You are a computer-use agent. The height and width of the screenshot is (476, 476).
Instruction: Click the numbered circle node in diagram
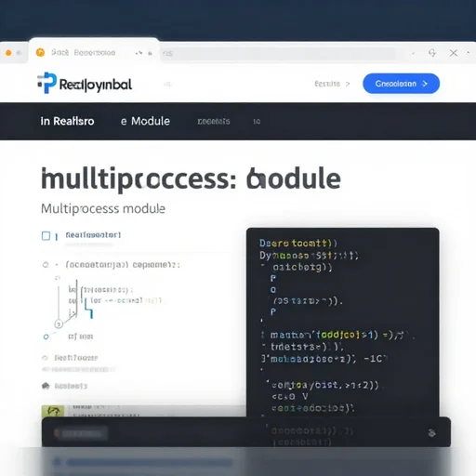click(59, 324)
